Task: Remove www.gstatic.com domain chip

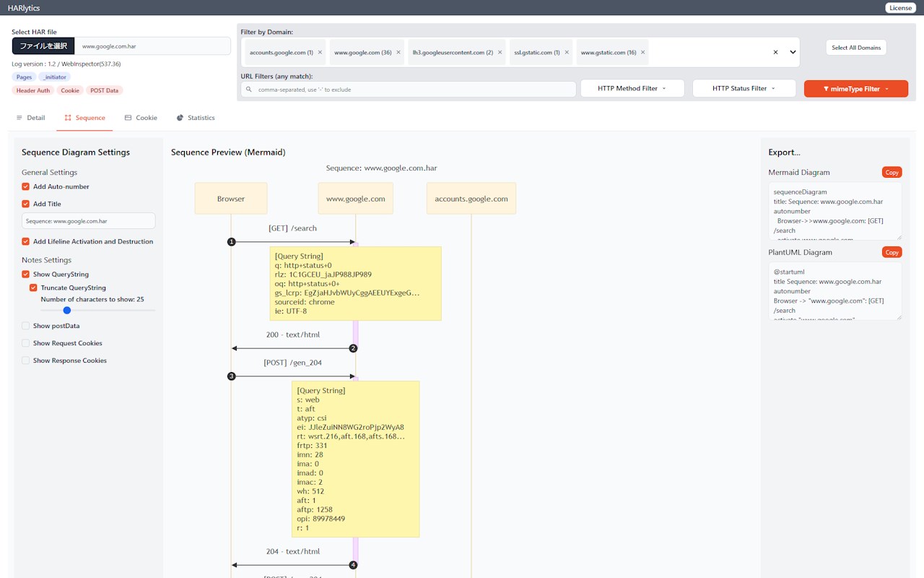Action: 643,53
